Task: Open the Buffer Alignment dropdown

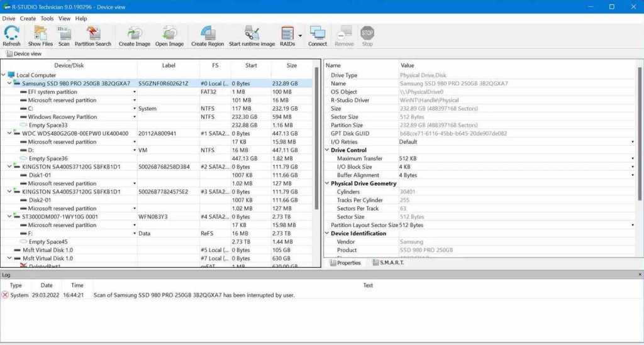Action: point(633,175)
